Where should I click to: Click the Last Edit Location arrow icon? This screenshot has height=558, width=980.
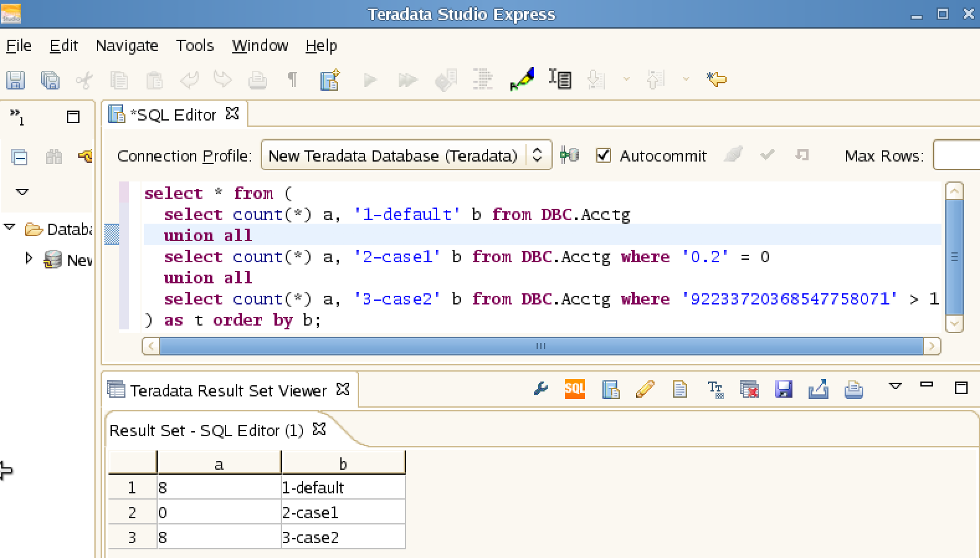[717, 79]
